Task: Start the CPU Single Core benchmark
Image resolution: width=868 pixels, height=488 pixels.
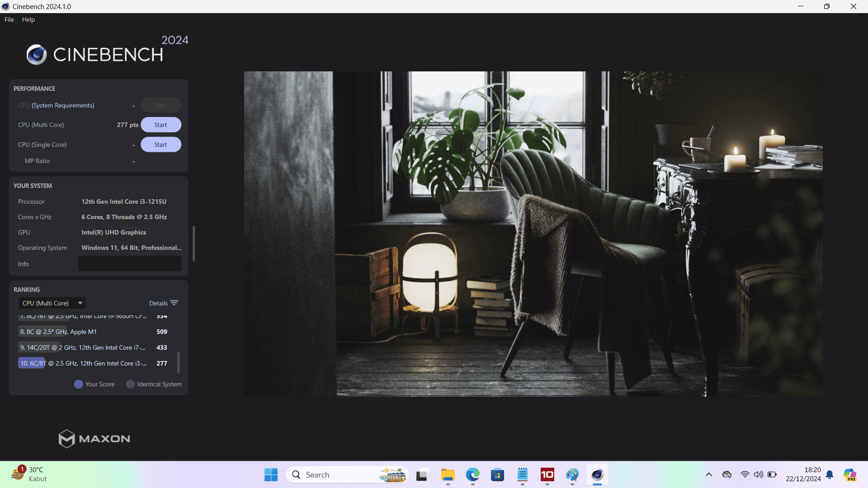Action: pos(160,145)
